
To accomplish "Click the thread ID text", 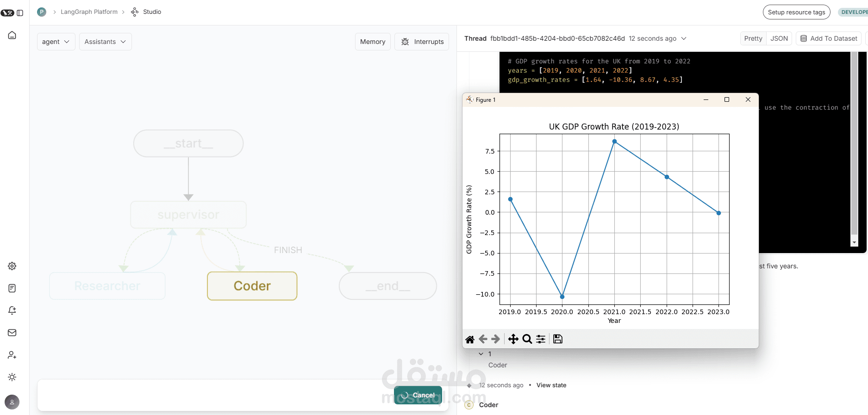I will pyautogui.click(x=557, y=38).
